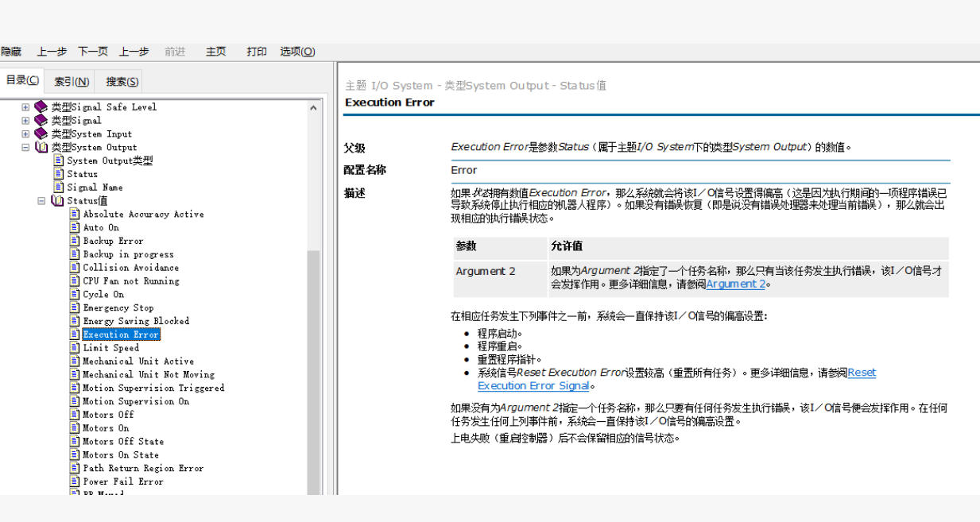The height and width of the screenshot is (522, 980).
Task: Expand the 类型System Input tree node
Action: (25, 133)
